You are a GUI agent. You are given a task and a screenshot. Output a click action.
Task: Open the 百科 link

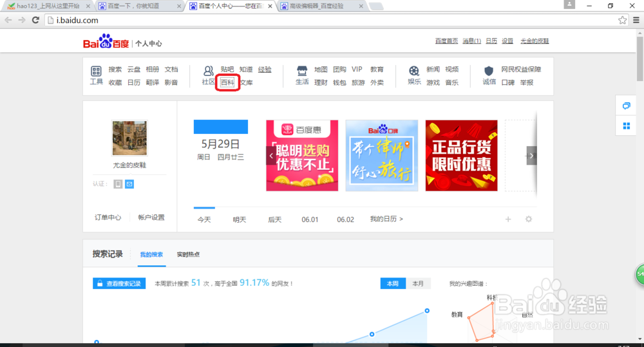[227, 82]
